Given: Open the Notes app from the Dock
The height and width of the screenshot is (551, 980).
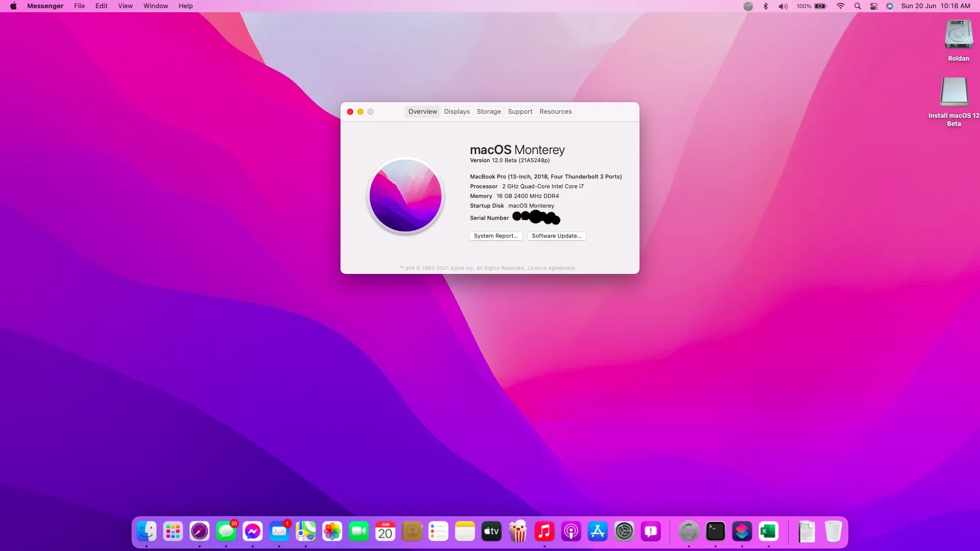Looking at the screenshot, I should (465, 531).
